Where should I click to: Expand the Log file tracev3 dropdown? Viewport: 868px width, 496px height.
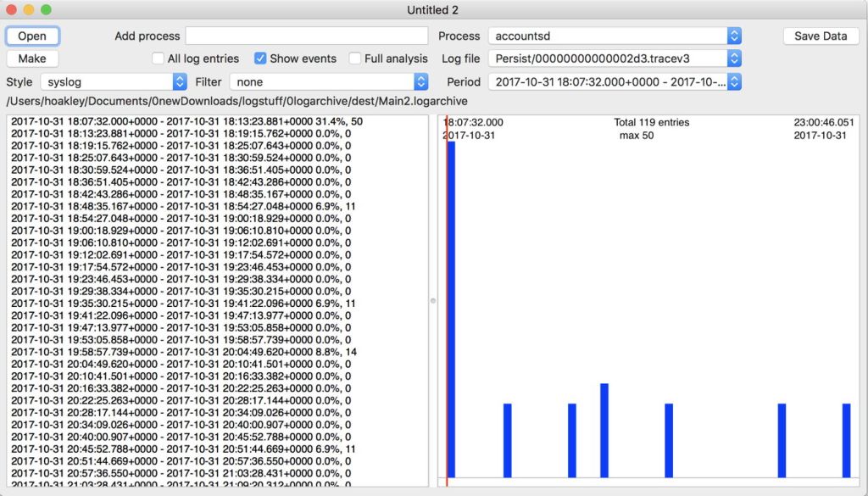coord(615,59)
